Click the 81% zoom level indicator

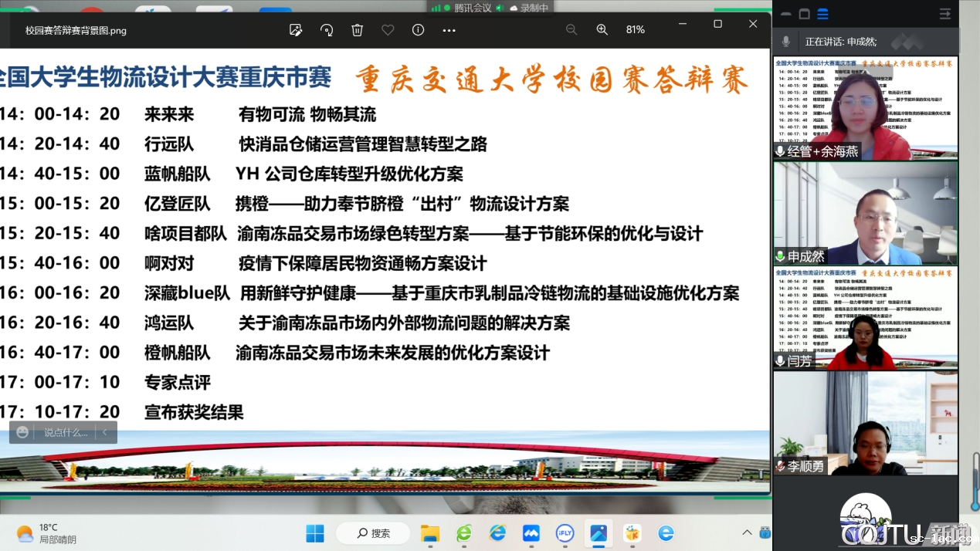[x=636, y=30]
